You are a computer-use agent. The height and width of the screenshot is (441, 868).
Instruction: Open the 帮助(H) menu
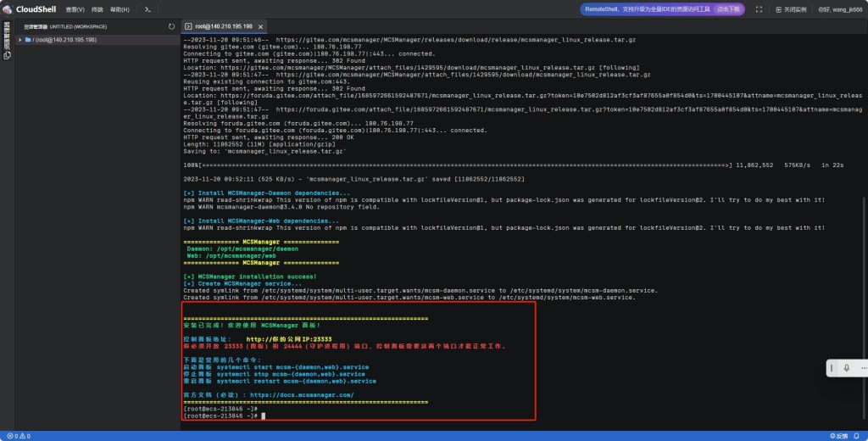[x=119, y=9]
